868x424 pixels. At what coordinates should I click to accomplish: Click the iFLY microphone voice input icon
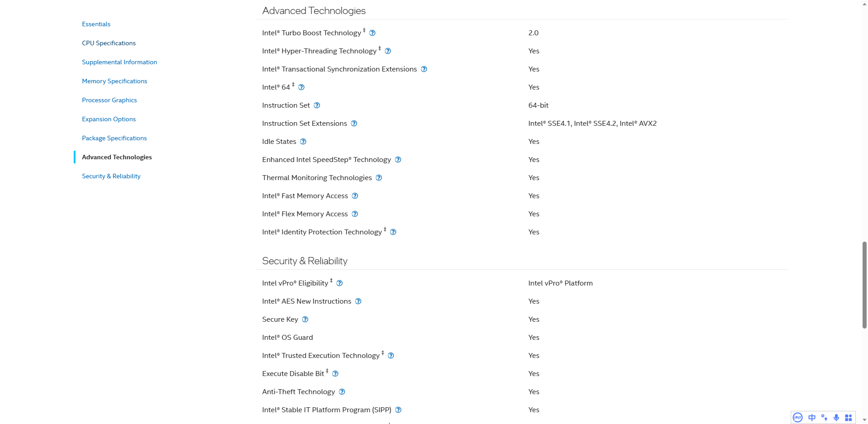coord(836,418)
